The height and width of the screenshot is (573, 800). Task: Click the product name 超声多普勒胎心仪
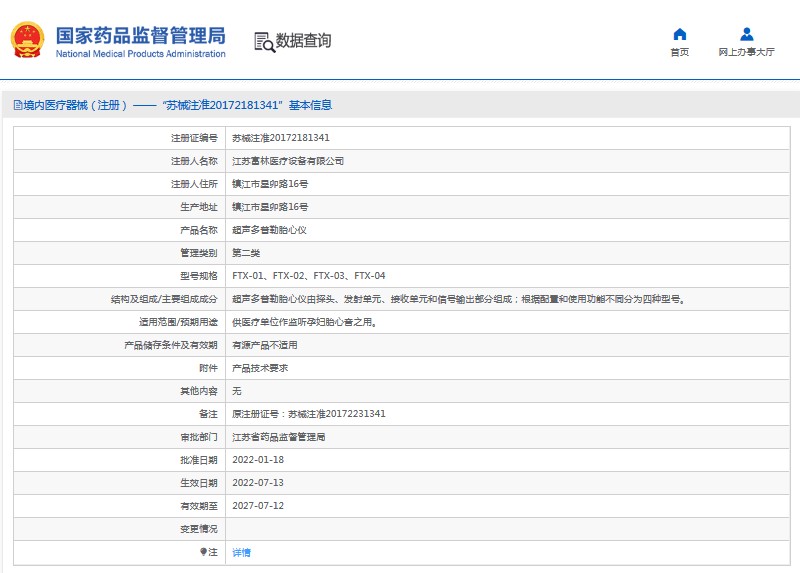(269, 230)
